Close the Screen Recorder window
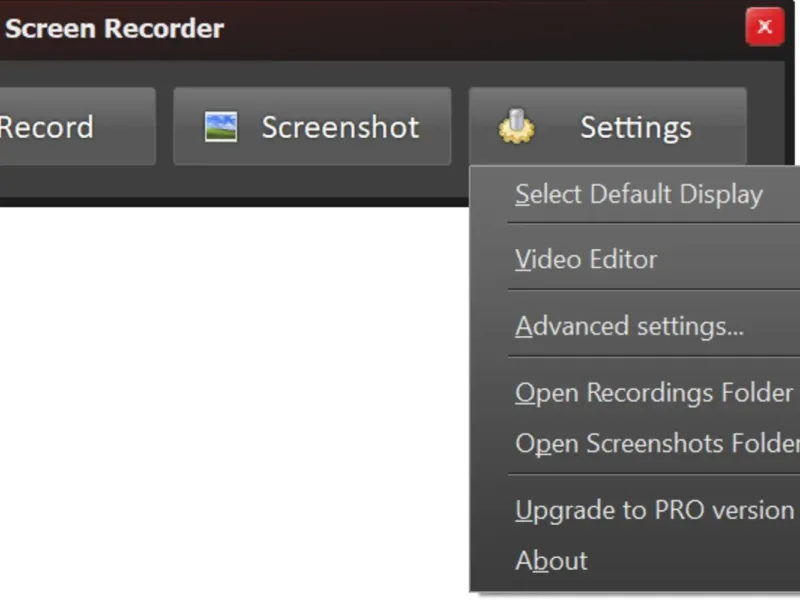This screenshot has width=800, height=600. [x=765, y=27]
